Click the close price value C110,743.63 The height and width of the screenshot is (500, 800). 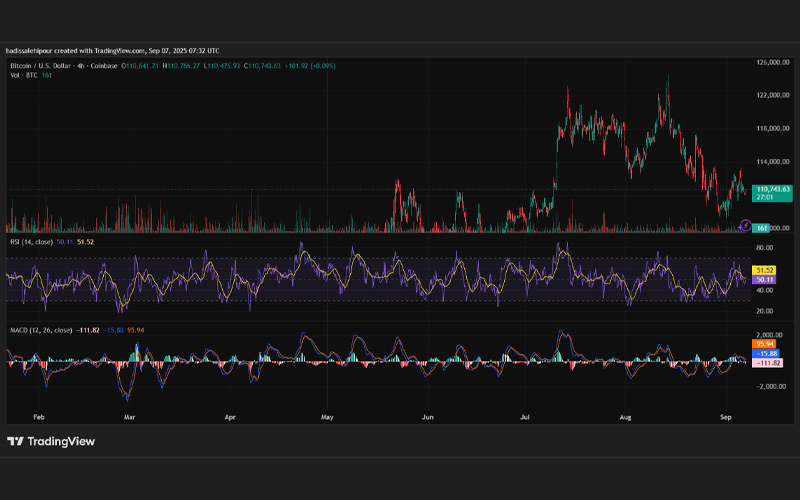tap(262, 66)
